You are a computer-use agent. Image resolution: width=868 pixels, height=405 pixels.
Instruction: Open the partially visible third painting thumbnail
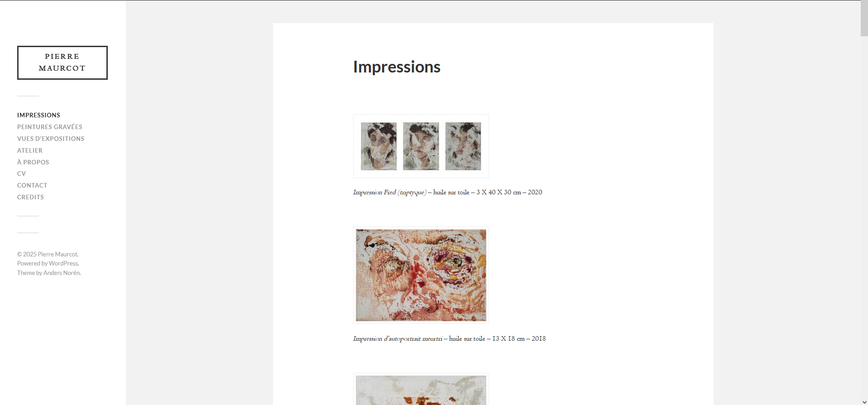421,389
